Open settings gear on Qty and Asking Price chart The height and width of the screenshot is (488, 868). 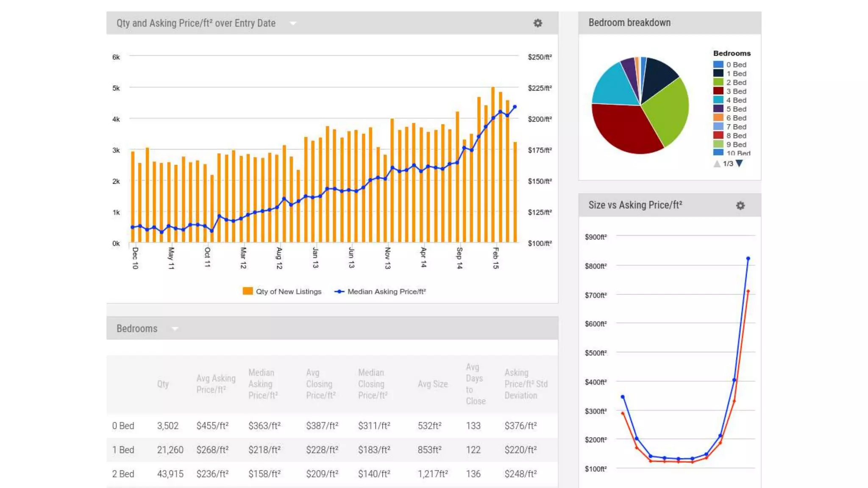click(x=537, y=23)
